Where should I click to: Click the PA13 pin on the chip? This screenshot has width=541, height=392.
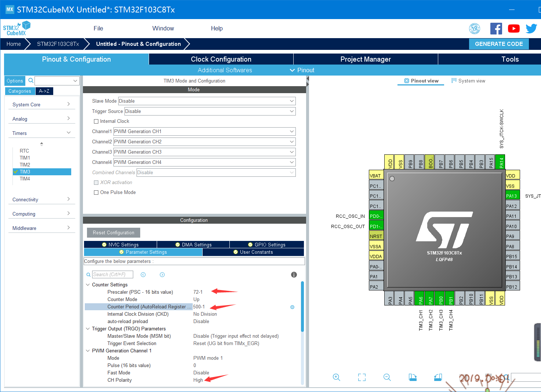(x=512, y=196)
